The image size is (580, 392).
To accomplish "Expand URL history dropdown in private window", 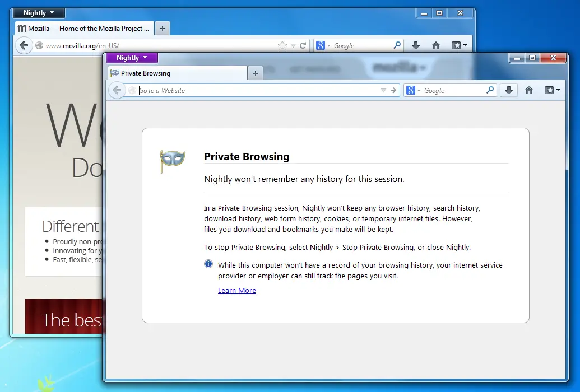I will point(383,91).
